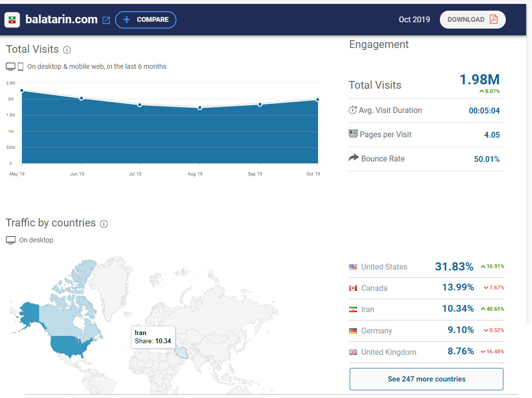Click the plus Compare button
Viewport: 532px width, 398px height.
point(145,20)
